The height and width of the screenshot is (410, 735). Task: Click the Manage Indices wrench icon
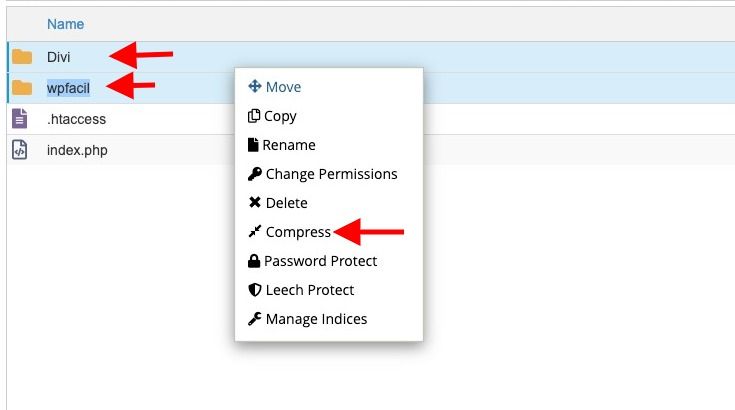(255, 319)
